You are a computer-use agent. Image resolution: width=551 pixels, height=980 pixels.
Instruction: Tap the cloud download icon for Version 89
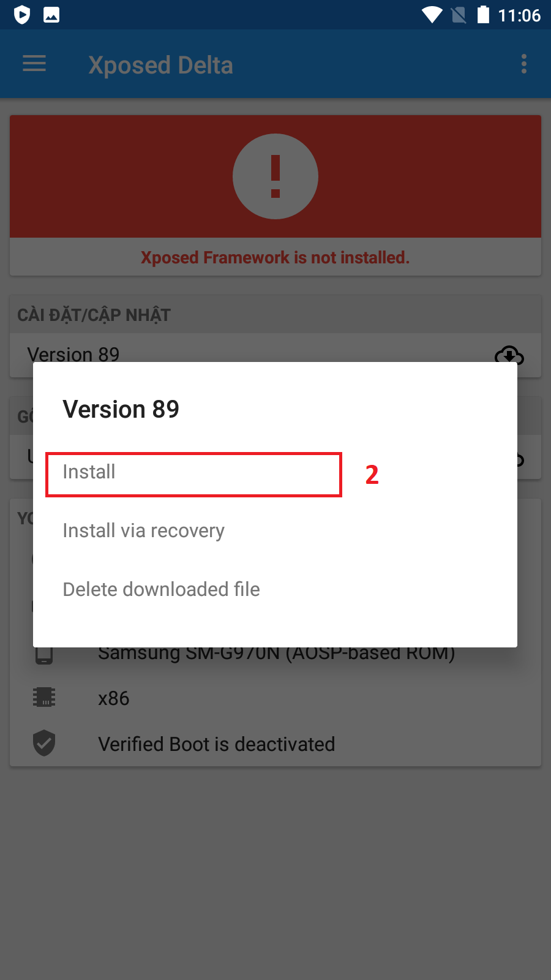[509, 355]
